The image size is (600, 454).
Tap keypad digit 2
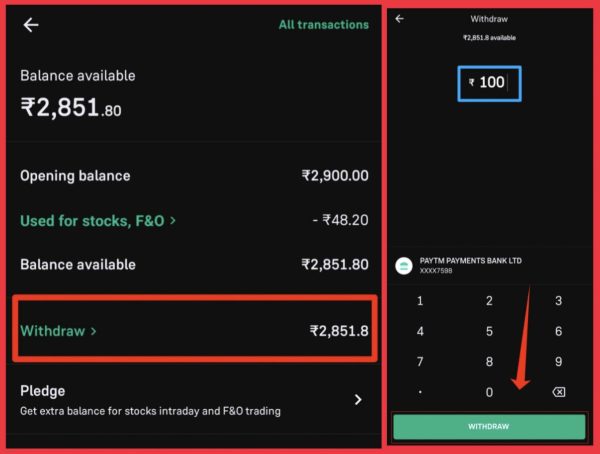pyautogui.click(x=489, y=301)
